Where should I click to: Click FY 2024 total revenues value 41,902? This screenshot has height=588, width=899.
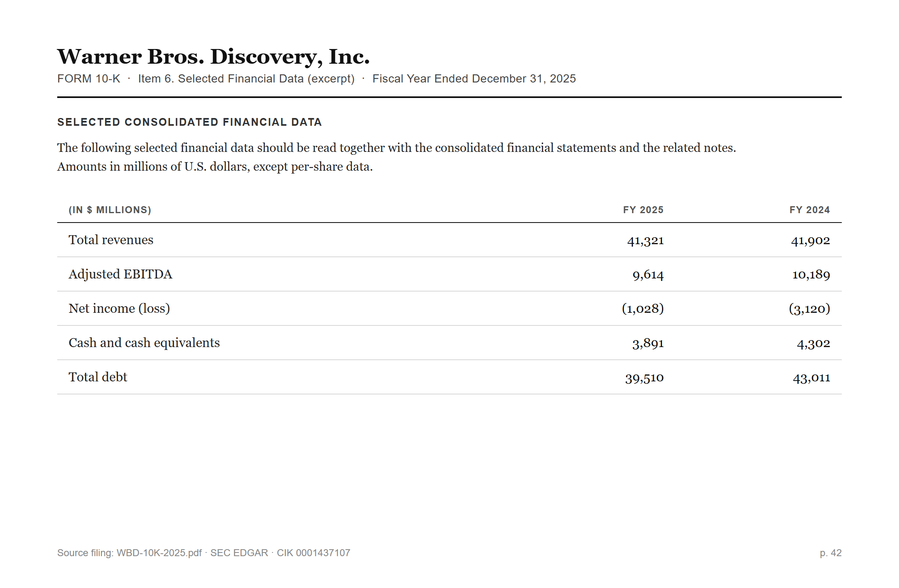coord(810,241)
